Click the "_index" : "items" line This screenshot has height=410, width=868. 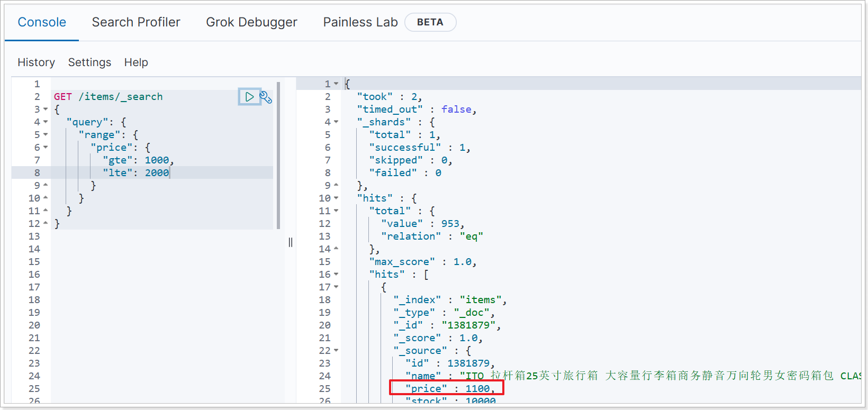[x=450, y=300]
